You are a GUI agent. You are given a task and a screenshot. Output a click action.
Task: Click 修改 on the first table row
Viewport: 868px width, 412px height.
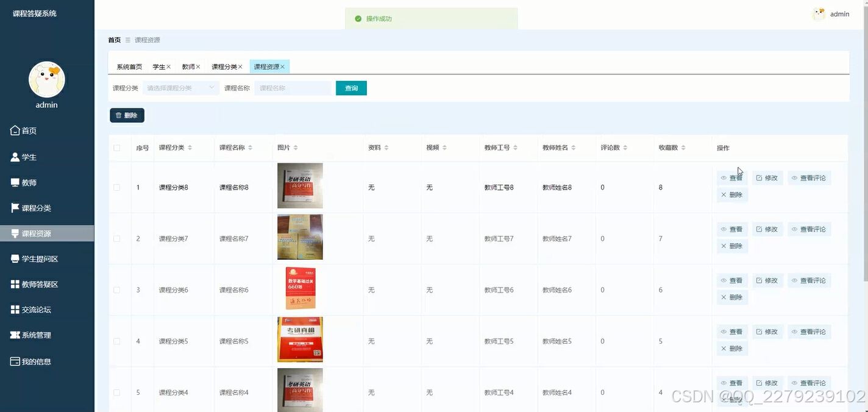(x=767, y=177)
